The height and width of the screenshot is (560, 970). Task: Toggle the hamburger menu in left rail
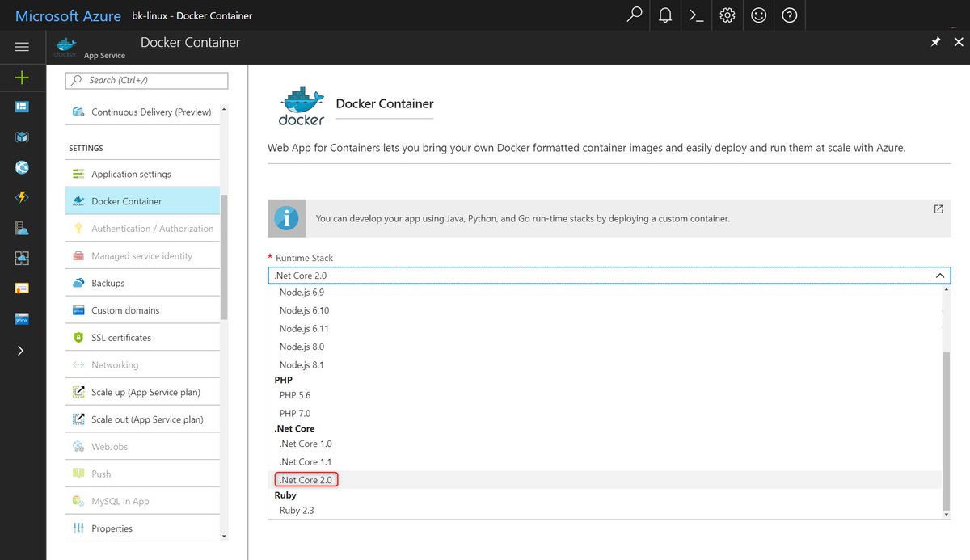22,47
